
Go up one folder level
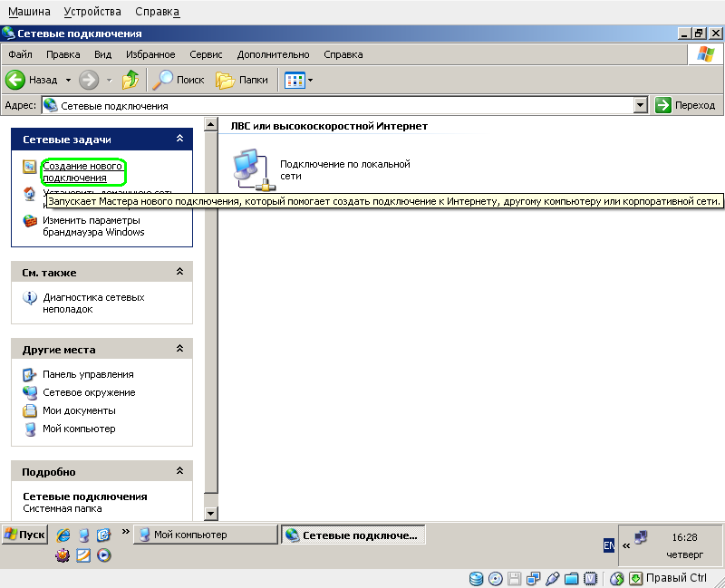click(x=130, y=80)
